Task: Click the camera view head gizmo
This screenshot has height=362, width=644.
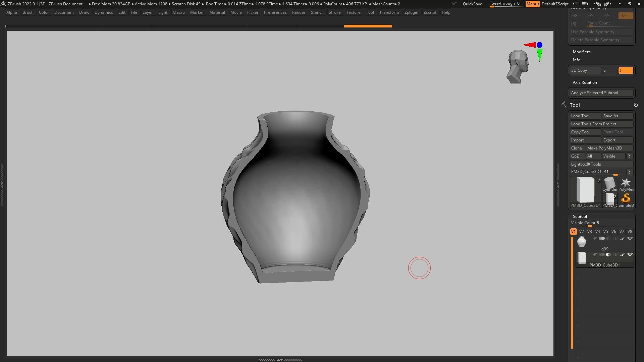Action: [x=518, y=67]
